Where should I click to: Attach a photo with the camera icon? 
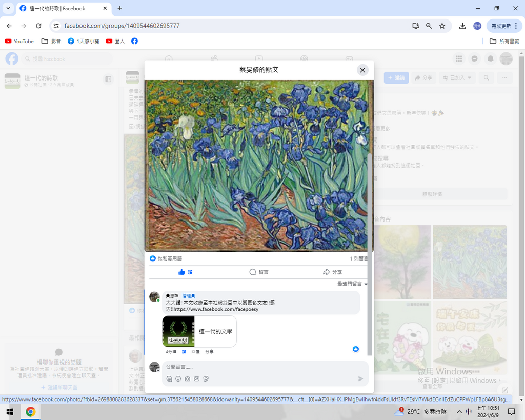[188, 379]
